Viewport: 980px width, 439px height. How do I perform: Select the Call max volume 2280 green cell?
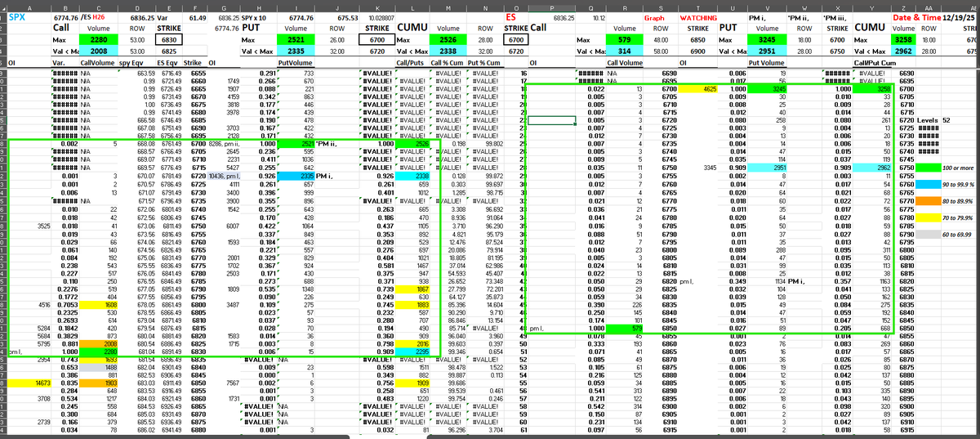[x=98, y=39]
